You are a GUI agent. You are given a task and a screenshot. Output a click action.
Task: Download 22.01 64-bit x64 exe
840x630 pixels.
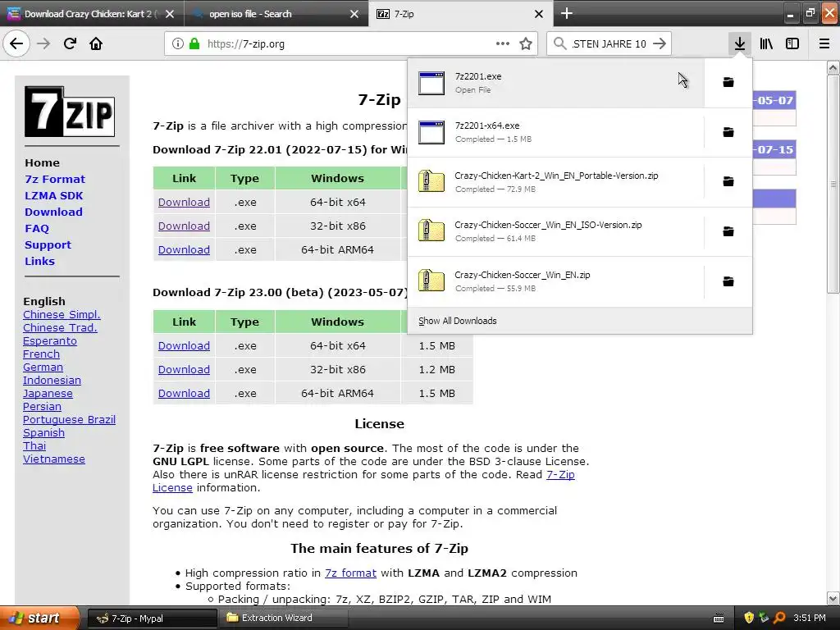pyautogui.click(x=184, y=202)
